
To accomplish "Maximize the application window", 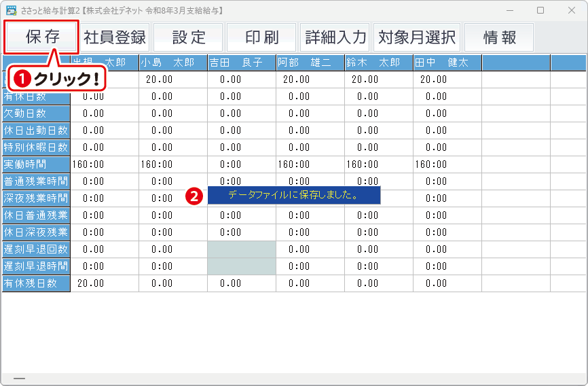I will tap(540, 10).
